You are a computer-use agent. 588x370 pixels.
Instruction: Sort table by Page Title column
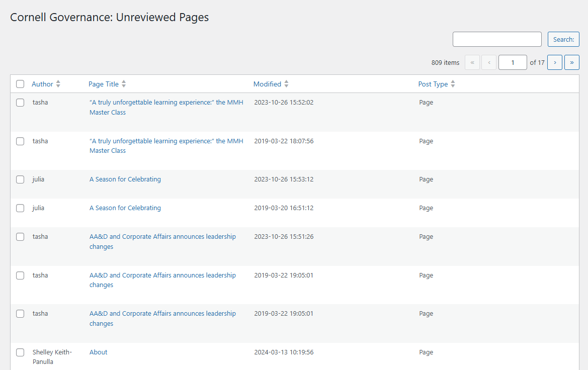coord(104,84)
